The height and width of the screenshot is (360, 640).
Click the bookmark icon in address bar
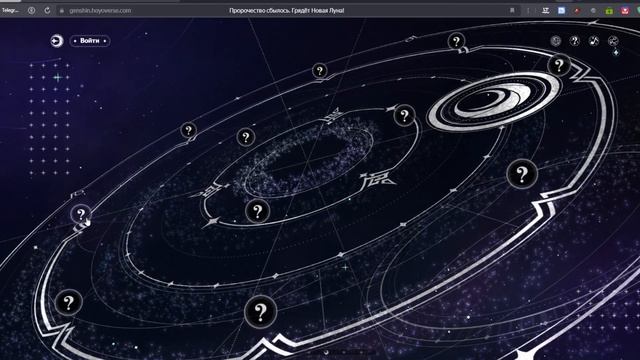(x=512, y=11)
